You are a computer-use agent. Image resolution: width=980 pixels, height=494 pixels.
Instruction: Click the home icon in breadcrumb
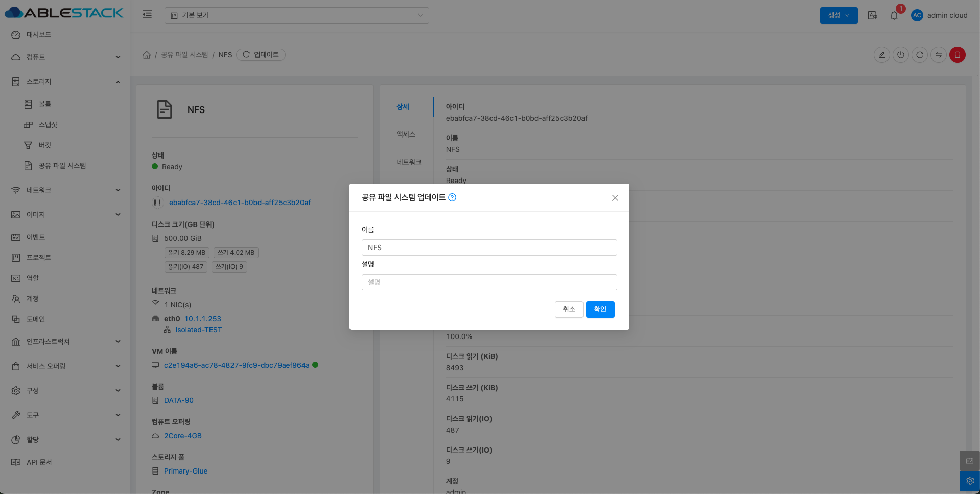pyautogui.click(x=147, y=55)
